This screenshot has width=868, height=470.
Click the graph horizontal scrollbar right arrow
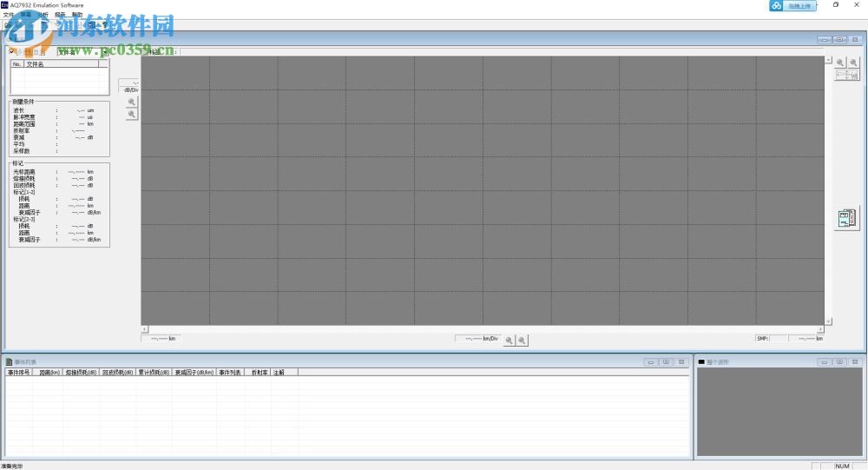point(821,329)
